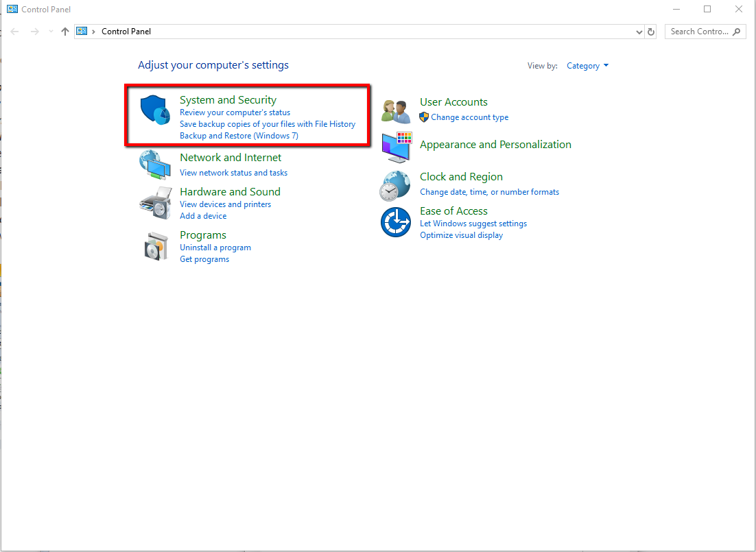
Task: Go up one level with the Up arrow
Action: click(65, 32)
